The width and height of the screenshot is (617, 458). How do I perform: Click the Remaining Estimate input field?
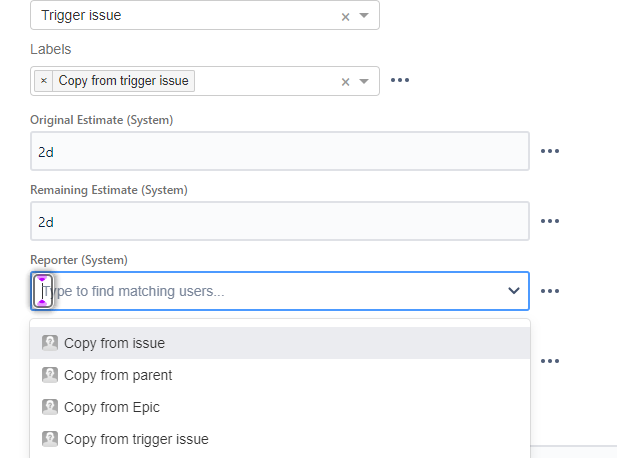point(279,221)
